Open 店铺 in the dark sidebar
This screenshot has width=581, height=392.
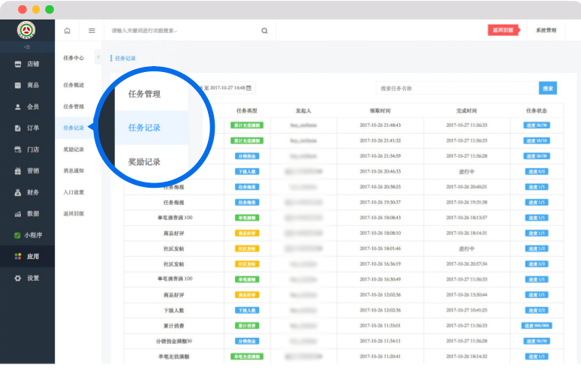[x=27, y=64]
